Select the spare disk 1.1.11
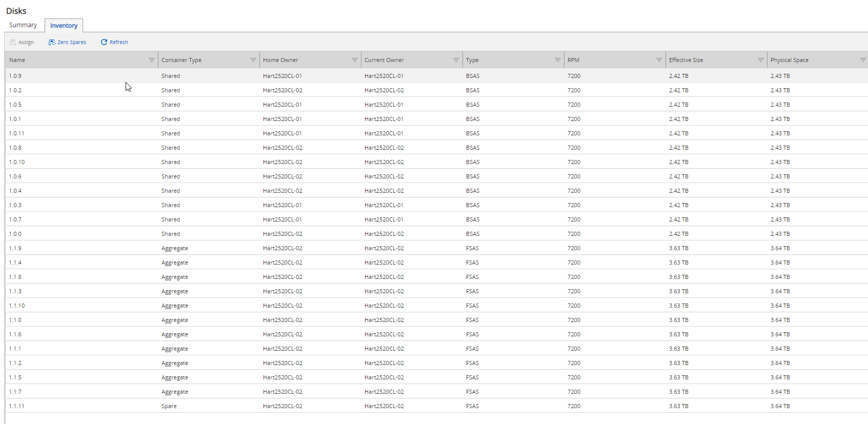Image resolution: width=868 pixels, height=424 pixels. [17, 406]
